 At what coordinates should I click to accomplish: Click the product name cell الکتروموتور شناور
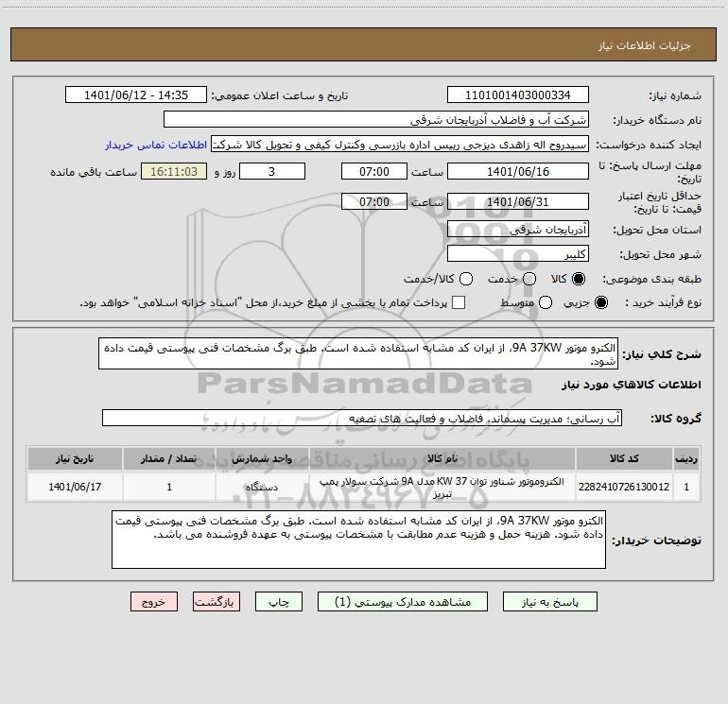442,487
